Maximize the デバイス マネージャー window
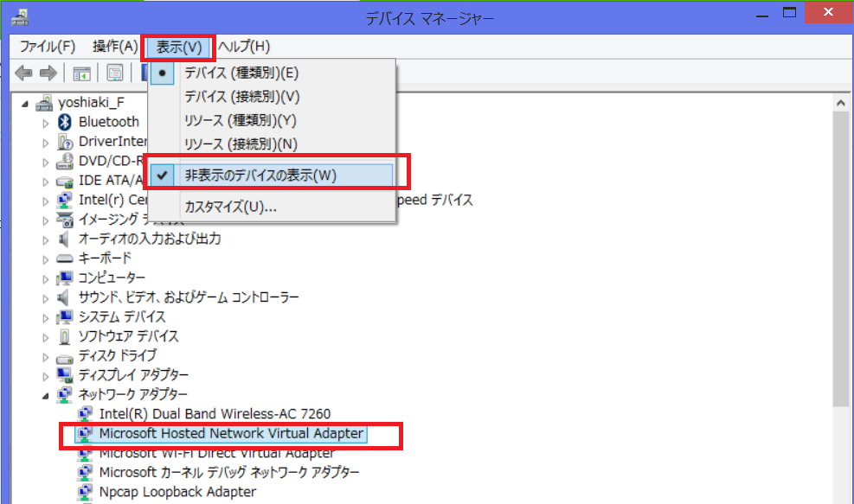This screenshot has width=854, height=504. 790,13
